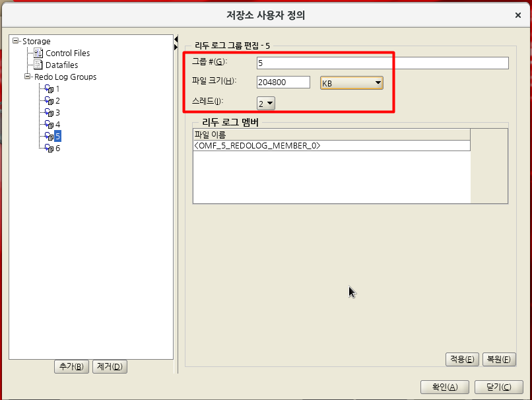Select the Storage tree label
The width and height of the screenshot is (532, 400).
click(x=36, y=41)
